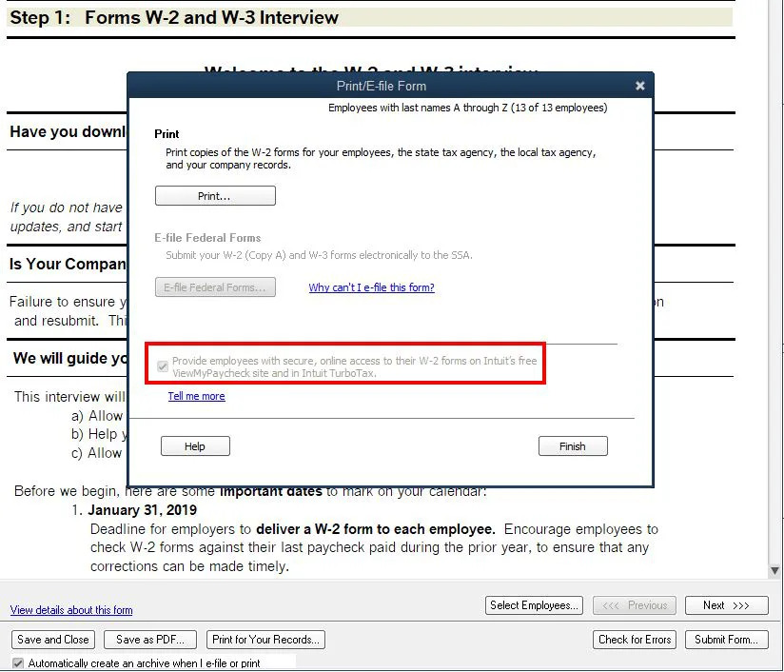Go back with the Previous button
Viewport: 784px width, 672px height.
(635, 605)
